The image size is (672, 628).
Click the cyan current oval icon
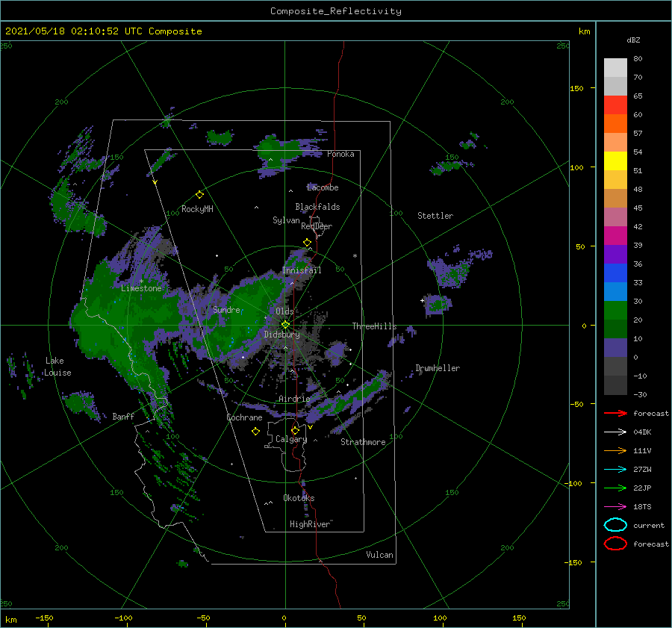coord(615,525)
